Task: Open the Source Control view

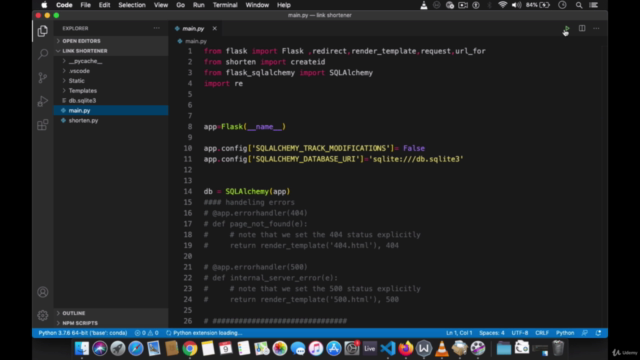Action: [42, 78]
